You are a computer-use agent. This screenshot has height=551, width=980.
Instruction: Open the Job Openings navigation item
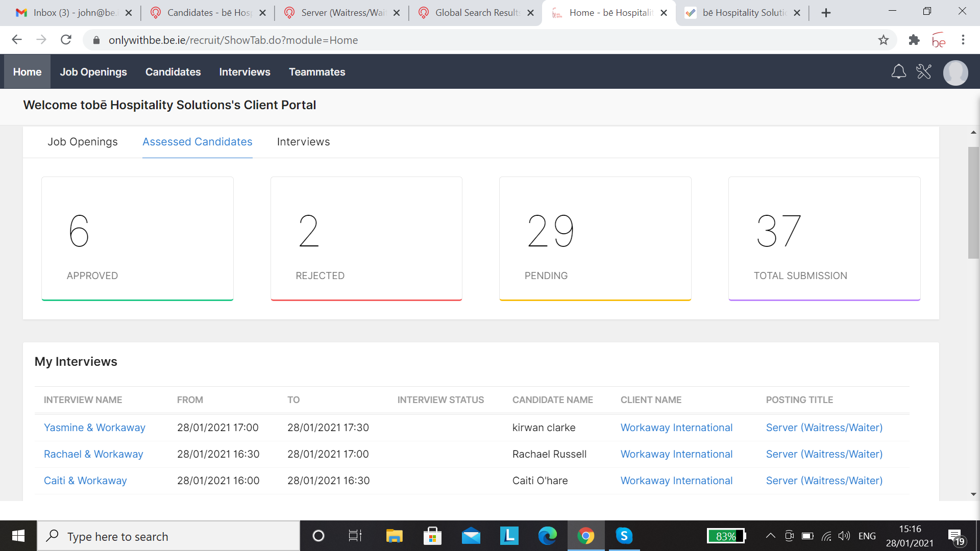click(x=93, y=72)
